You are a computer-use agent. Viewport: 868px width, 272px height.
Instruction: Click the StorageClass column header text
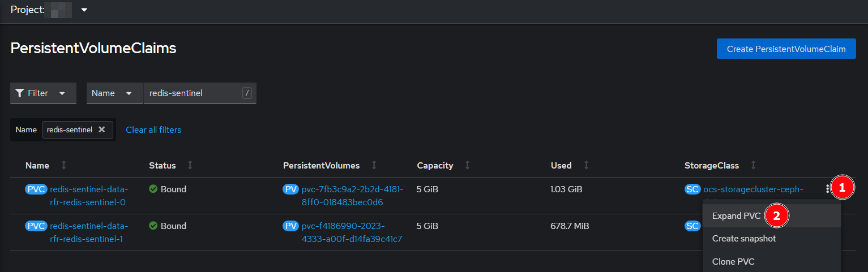click(712, 166)
